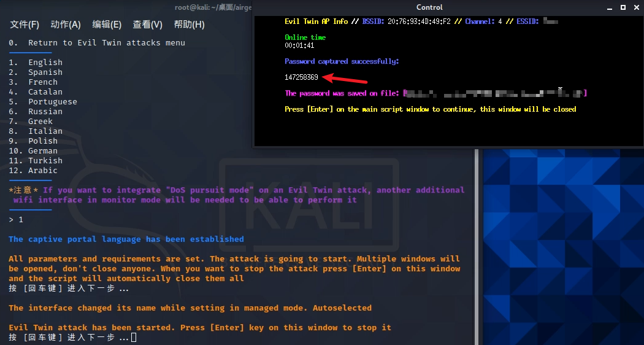Open the 编辑(E) menu
This screenshot has width=644, height=345.
pyautogui.click(x=107, y=25)
